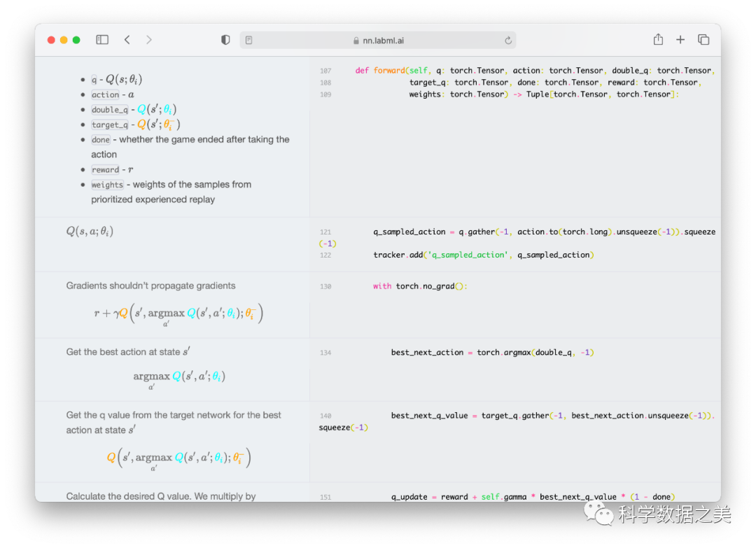
Task: Click line number 134 for best_next_action
Action: click(x=325, y=353)
